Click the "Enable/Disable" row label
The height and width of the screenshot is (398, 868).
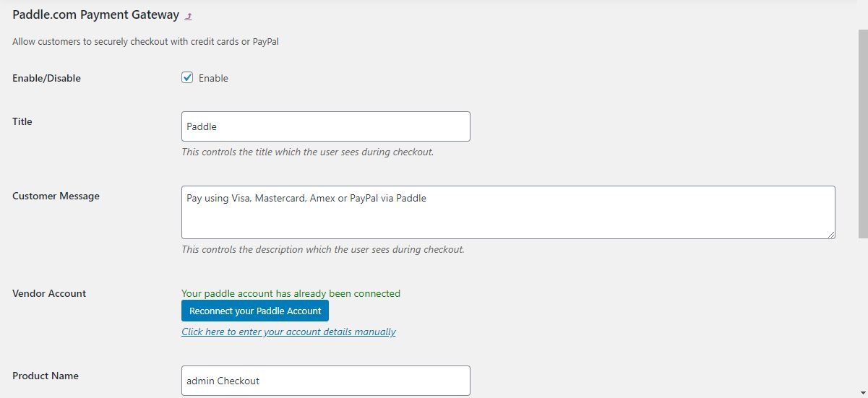click(46, 78)
